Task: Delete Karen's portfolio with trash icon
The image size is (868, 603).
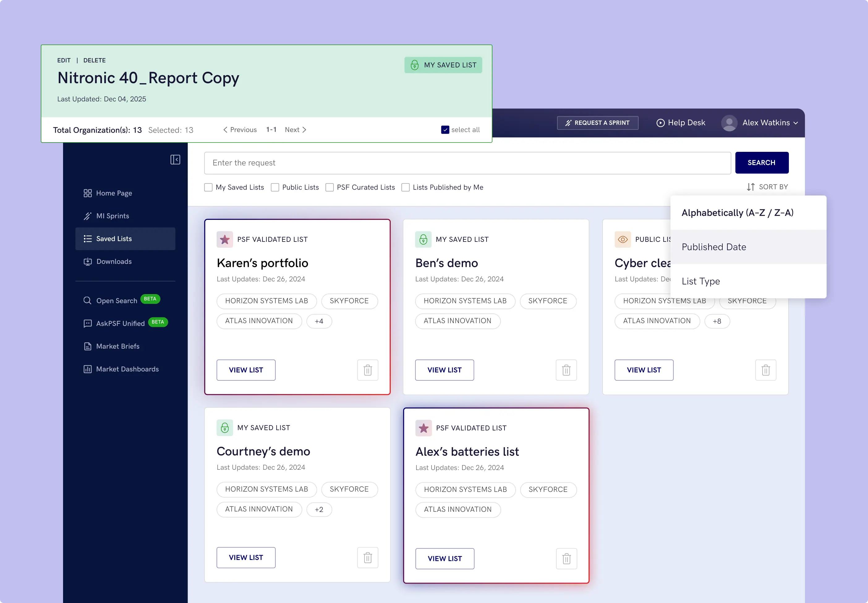Action: click(368, 370)
